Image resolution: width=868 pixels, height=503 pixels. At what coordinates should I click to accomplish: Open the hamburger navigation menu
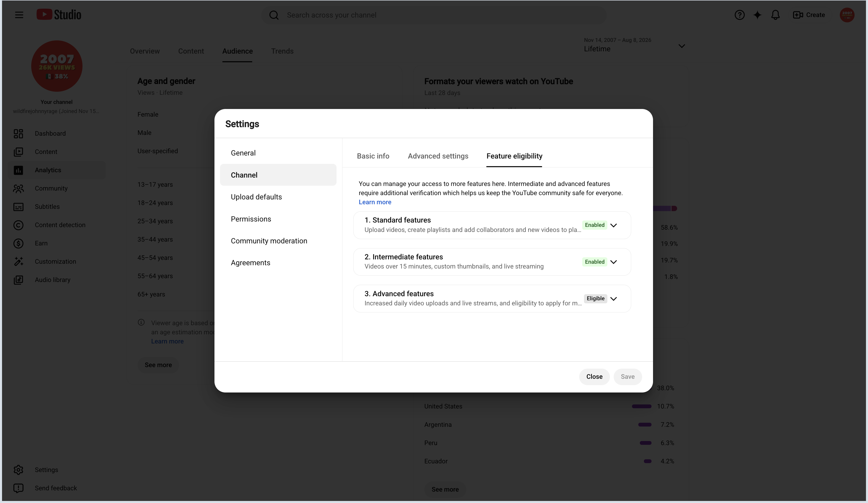19,15
